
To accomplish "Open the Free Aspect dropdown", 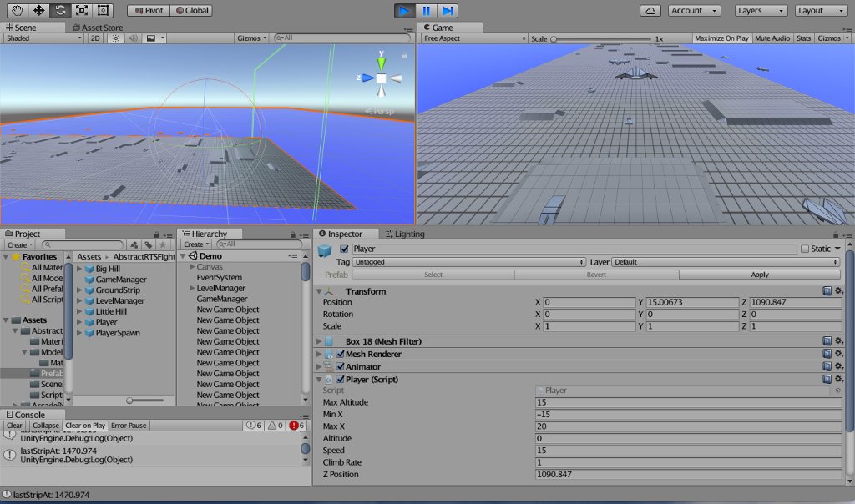I will [474, 38].
